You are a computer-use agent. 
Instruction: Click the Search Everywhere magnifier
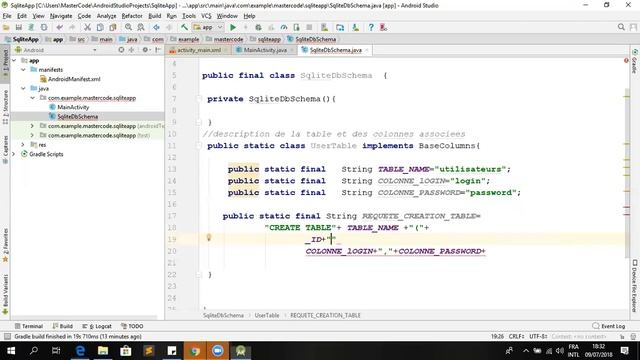621,27
